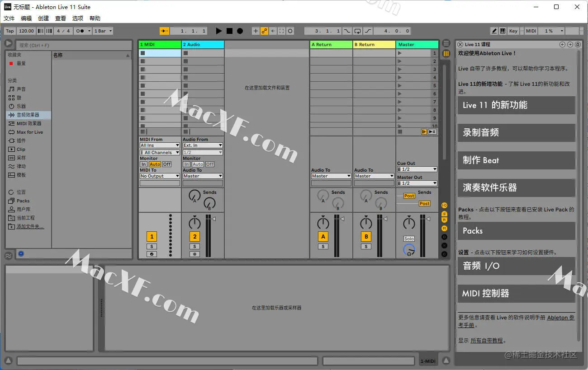Viewport: 588px width, 370px height.
Task: Open the 1 Bar quantization dropdown
Action: [x=103, y=31]
